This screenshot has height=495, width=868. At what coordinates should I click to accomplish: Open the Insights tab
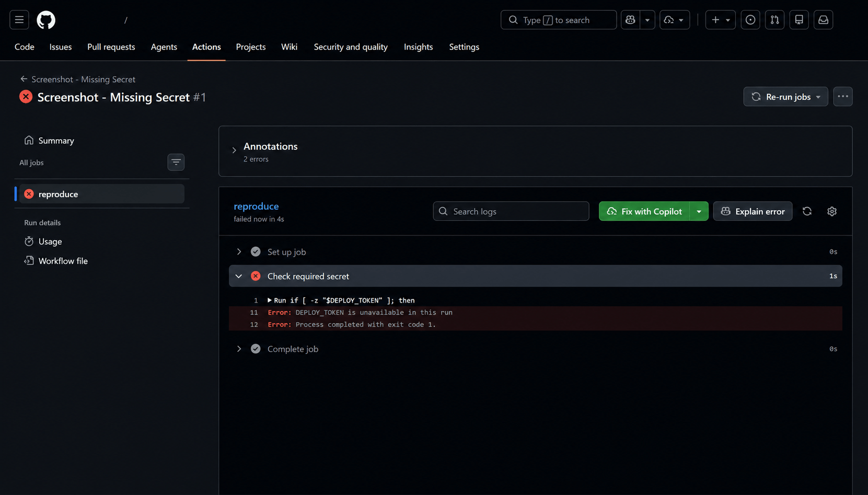(418, 47)
